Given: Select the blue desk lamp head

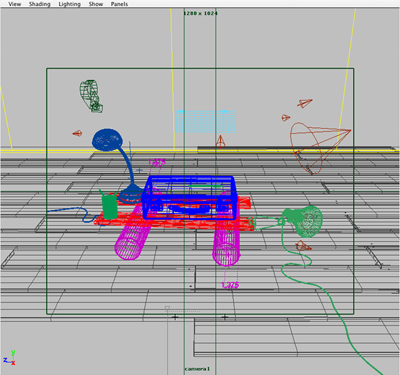Looking at the screenshot, I should (107, 139).
